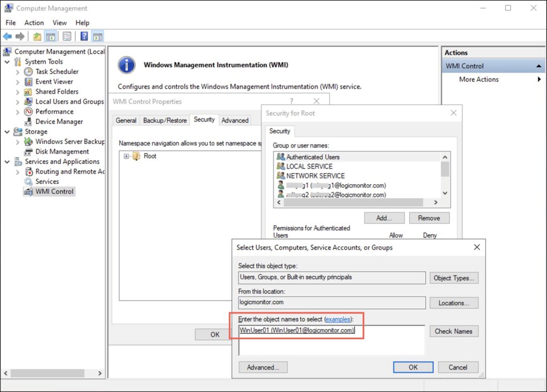Click the Back navigation arrow
547x392 pixels.
[7, 36]
